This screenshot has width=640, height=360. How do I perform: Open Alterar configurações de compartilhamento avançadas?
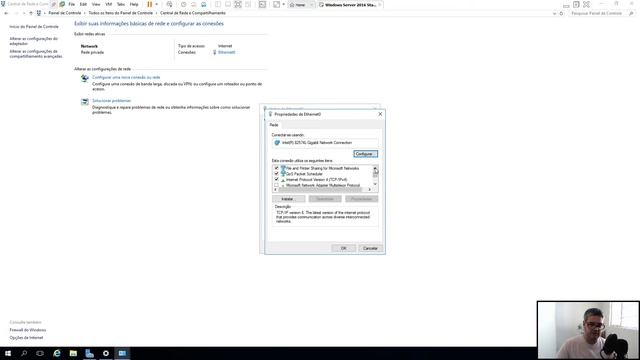[36, 54]
